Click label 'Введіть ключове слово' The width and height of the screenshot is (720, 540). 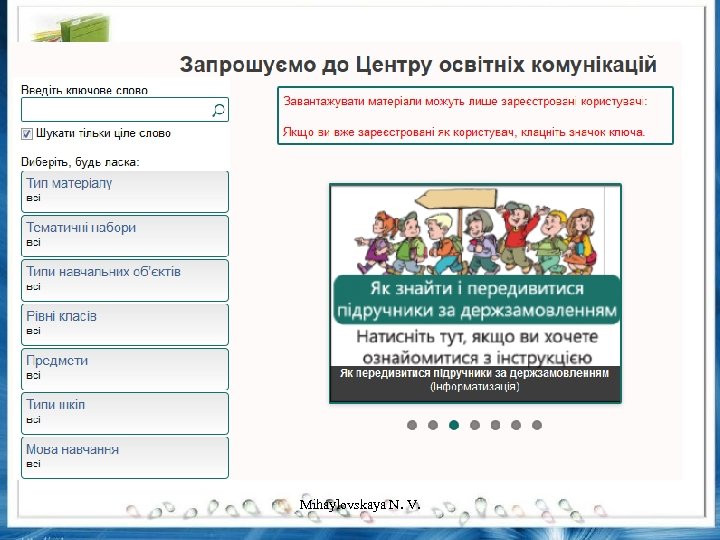click(84, 90)
